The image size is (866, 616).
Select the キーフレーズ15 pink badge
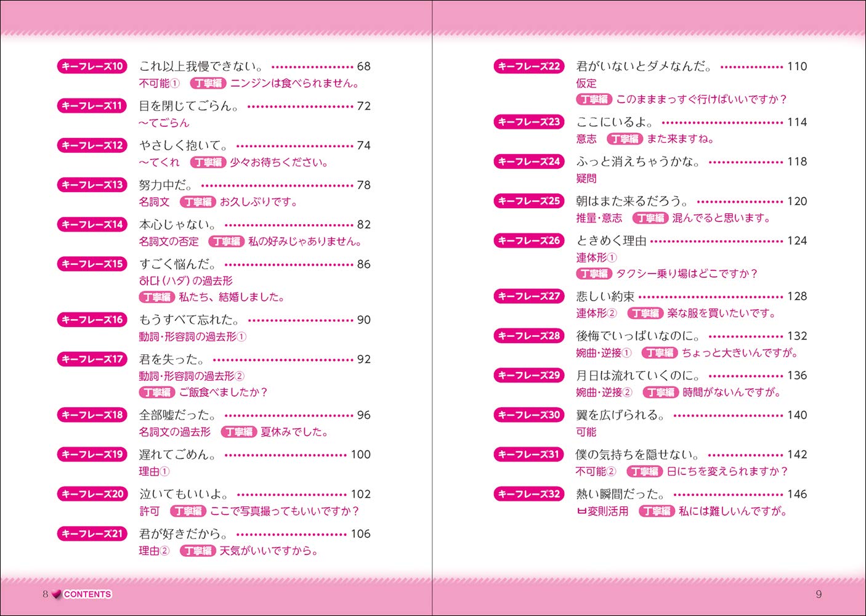coord(92,264)
